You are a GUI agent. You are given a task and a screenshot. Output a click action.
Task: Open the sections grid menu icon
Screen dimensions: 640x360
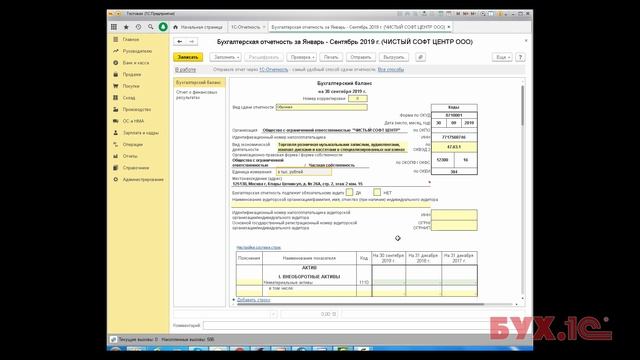(114, 27)
